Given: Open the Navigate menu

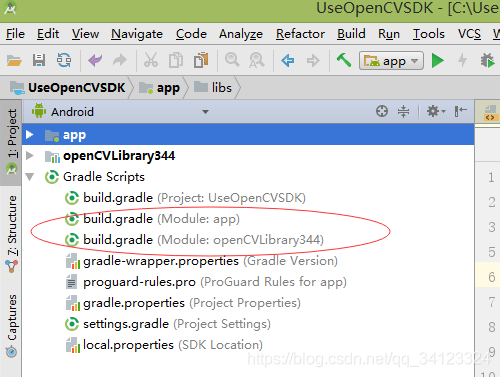Looking at the screenshot, I should point(137,34).
